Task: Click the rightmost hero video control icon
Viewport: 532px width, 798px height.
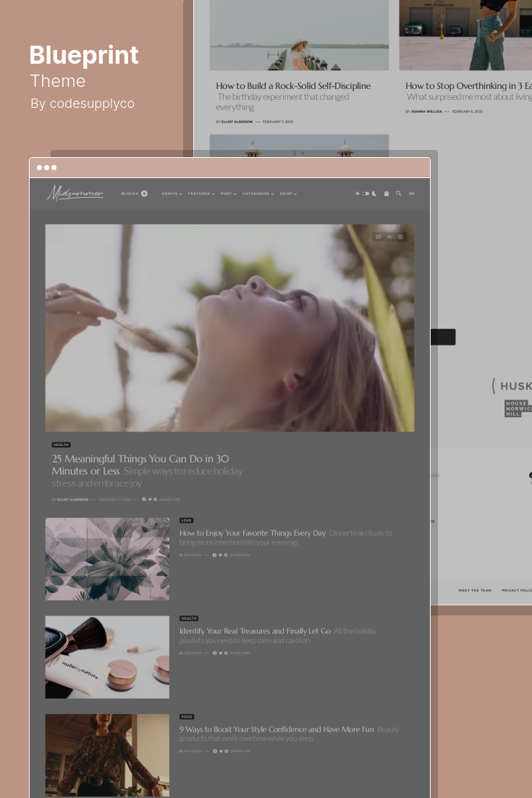Action: coord(400,237)
